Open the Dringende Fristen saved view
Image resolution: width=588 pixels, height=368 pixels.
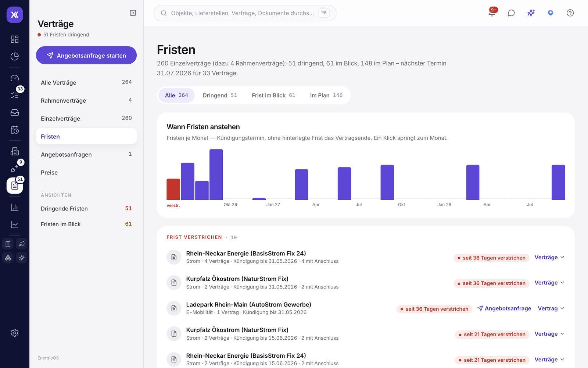[86, 209]
